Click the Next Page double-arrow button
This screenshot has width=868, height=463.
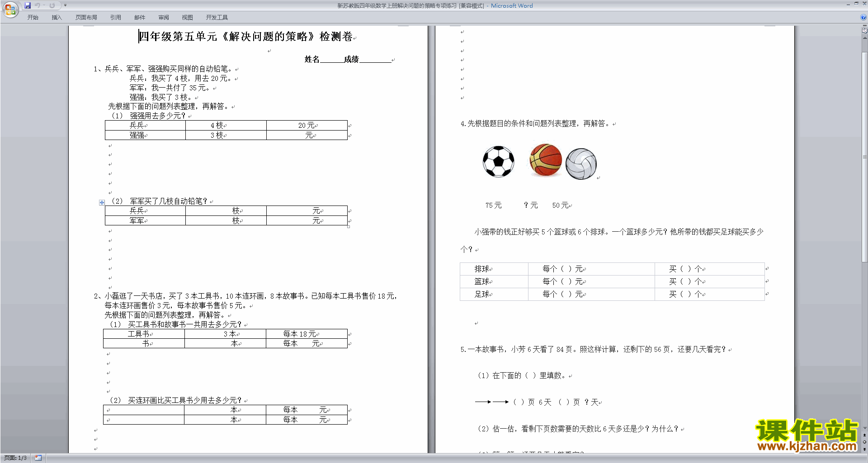click(865, 449)
